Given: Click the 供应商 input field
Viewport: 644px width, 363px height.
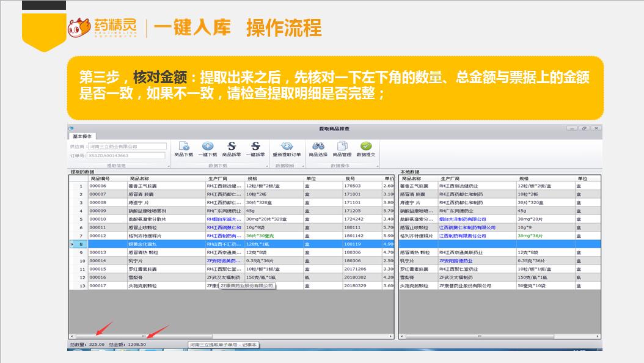Looking at the screenshot, I should click(x=127, y=147).
